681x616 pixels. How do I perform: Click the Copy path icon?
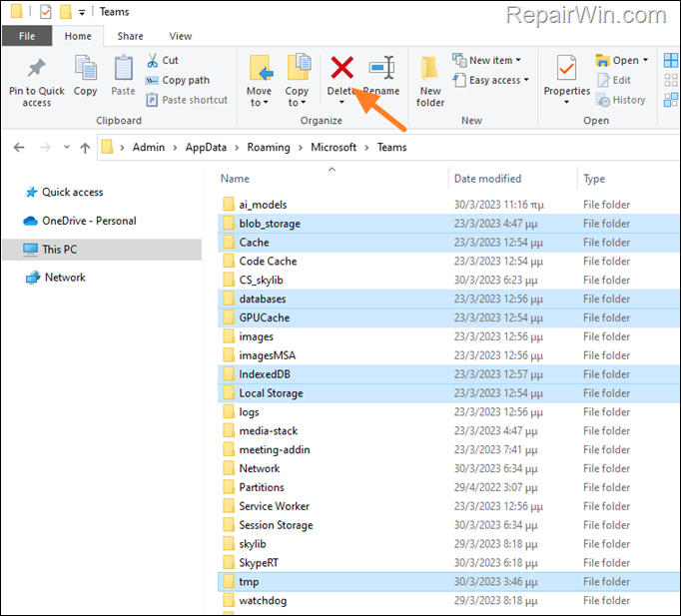(x=152, y=80)
